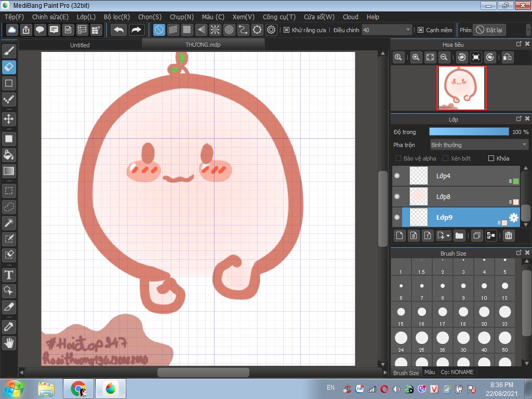The height and width of the screenshot is (399, 532).
Task: Rotate navigator view left
Action: (462, 57)
